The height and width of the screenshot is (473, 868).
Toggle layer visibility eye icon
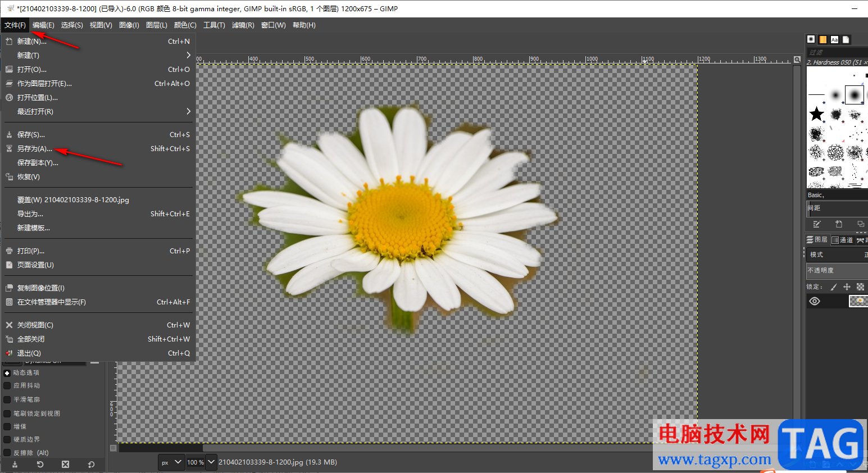click(815, 301)
